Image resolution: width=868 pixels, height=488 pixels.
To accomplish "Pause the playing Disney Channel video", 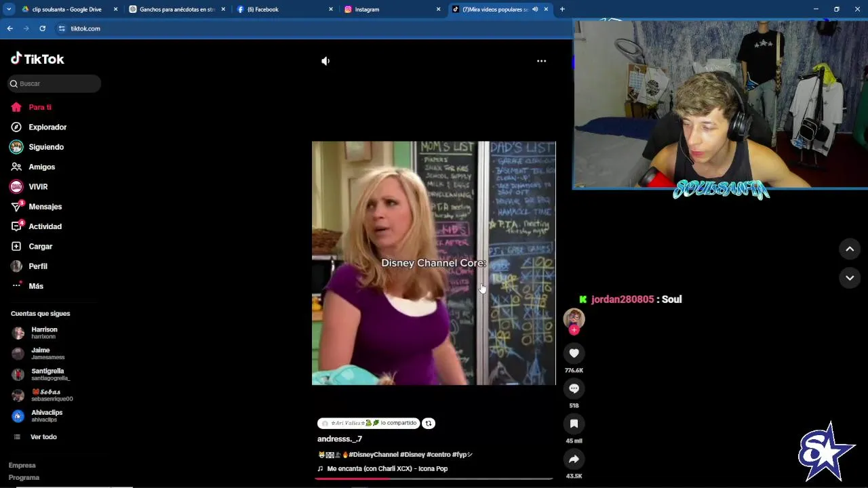I will pos(433,263).
